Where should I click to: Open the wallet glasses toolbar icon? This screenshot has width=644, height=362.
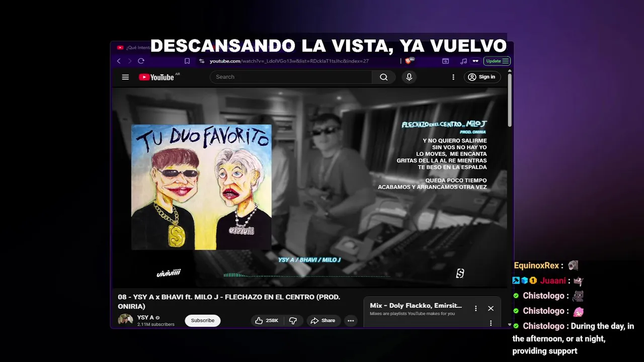475,61
